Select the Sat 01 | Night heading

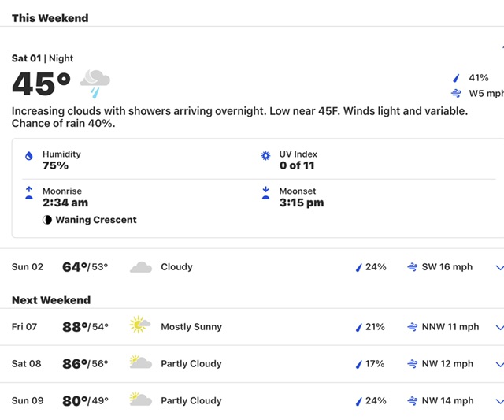(x=43, y=58)
